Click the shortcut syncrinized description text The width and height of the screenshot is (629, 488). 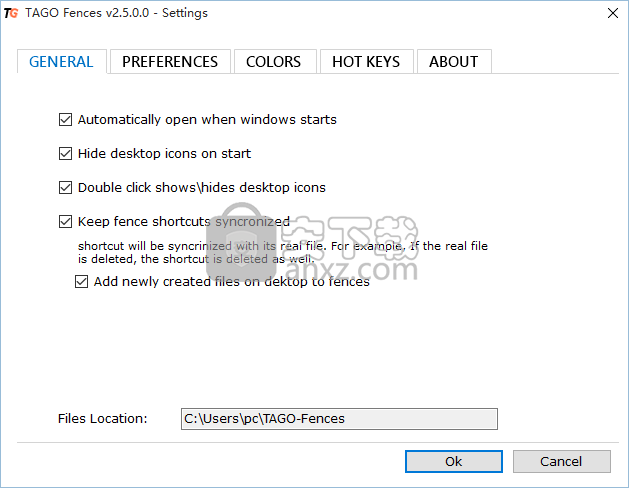click(282, 252)
